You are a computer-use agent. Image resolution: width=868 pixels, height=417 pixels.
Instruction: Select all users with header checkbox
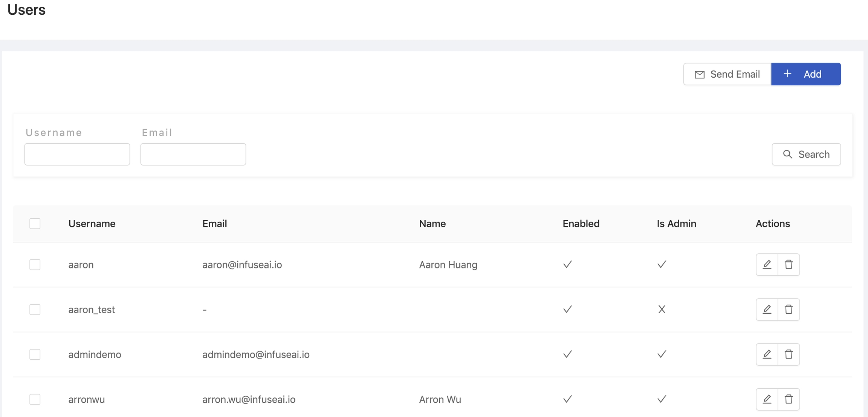pyautogui.click(x=35, y=224)
